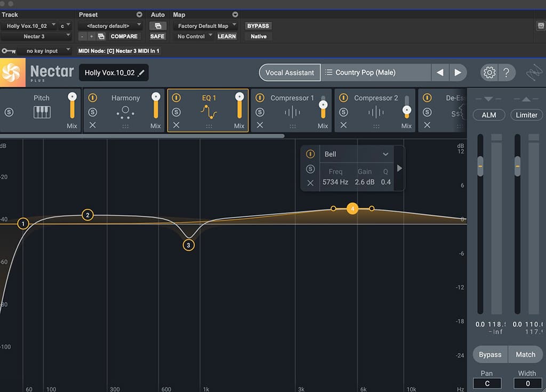
Task: Click the SAFE button
Action: pos(157,36)
